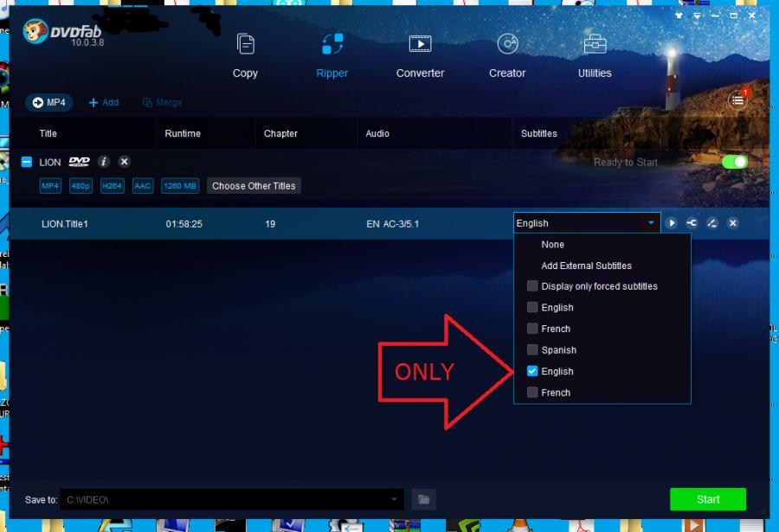The image size is (779, 532).
Task: Choose Add External Subtitles option
Action: pos(586,266)
